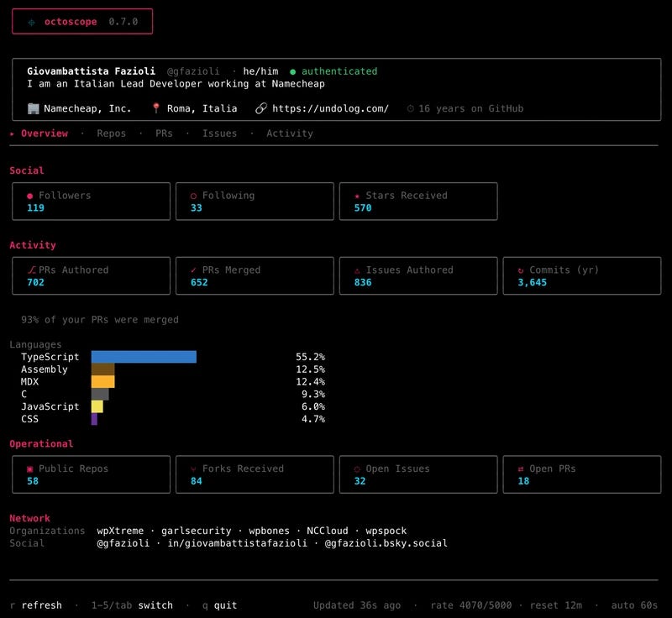Click the orange MDX language bar
This screenshot has width=672, height=618.
[x=102, y=381]
